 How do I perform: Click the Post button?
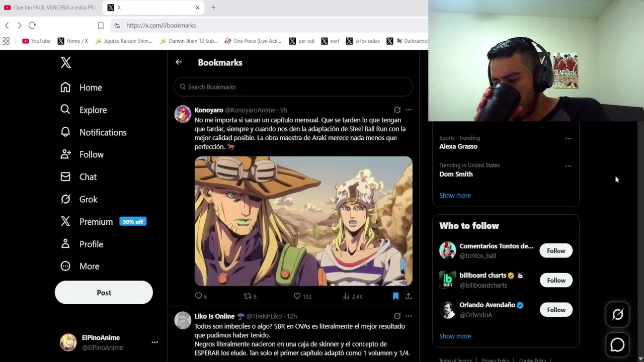[104, 293]
